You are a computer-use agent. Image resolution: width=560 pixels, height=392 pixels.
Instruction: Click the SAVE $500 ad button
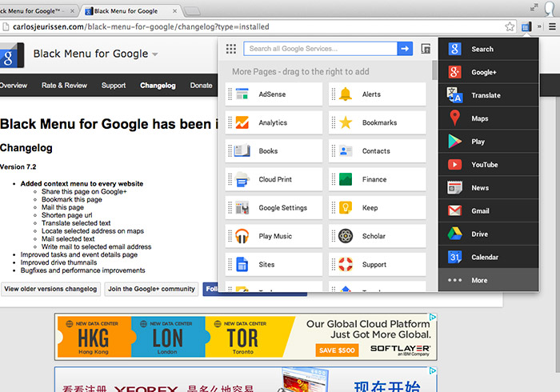337,350
